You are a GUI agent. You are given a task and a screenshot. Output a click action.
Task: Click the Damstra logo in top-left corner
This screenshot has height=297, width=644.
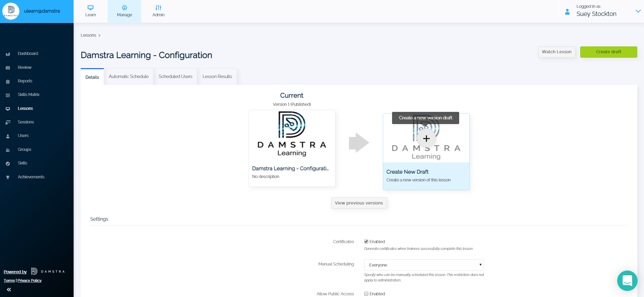coord(11,11)
